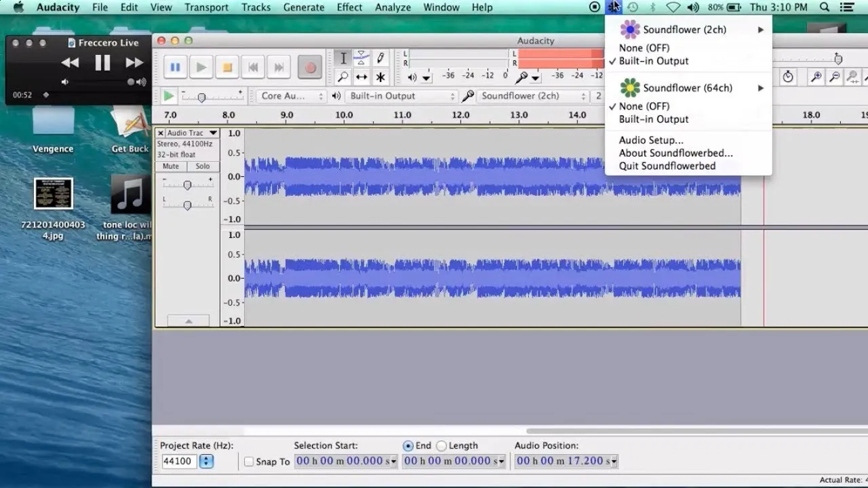Solo the Audio Track
Viewport: 868px width, 488px height.
click(x=202, y=166)
